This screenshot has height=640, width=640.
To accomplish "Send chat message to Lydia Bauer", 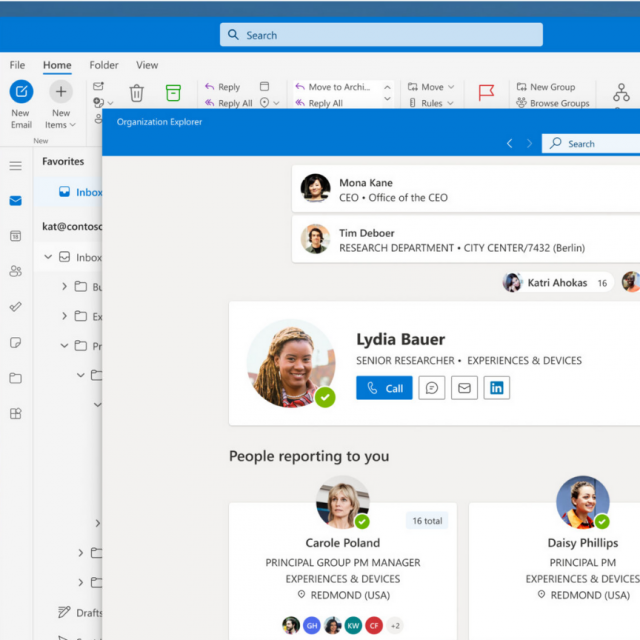I will [x=432, y=388].
